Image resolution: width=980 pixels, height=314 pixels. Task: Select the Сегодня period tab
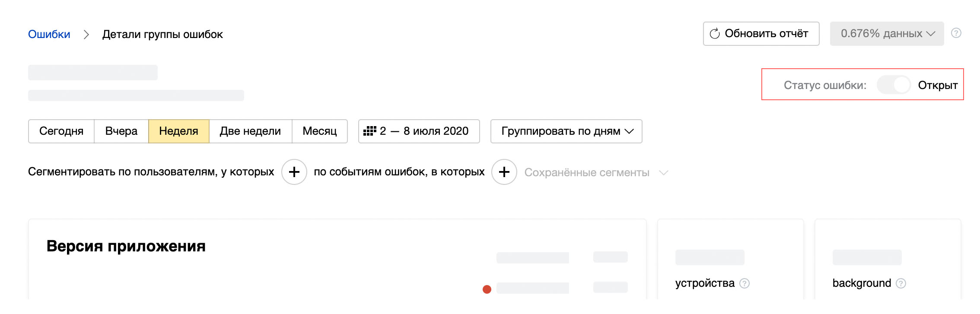(x=61, y=131)
